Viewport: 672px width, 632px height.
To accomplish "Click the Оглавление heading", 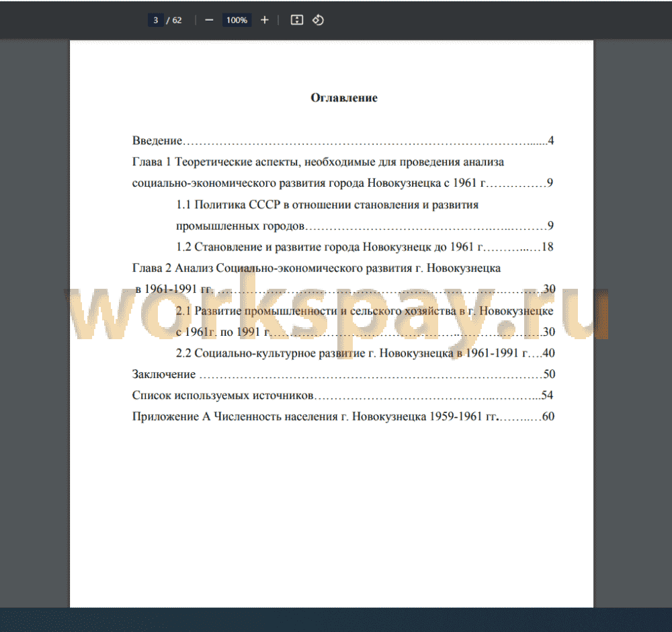I will (x=343, y=97).
